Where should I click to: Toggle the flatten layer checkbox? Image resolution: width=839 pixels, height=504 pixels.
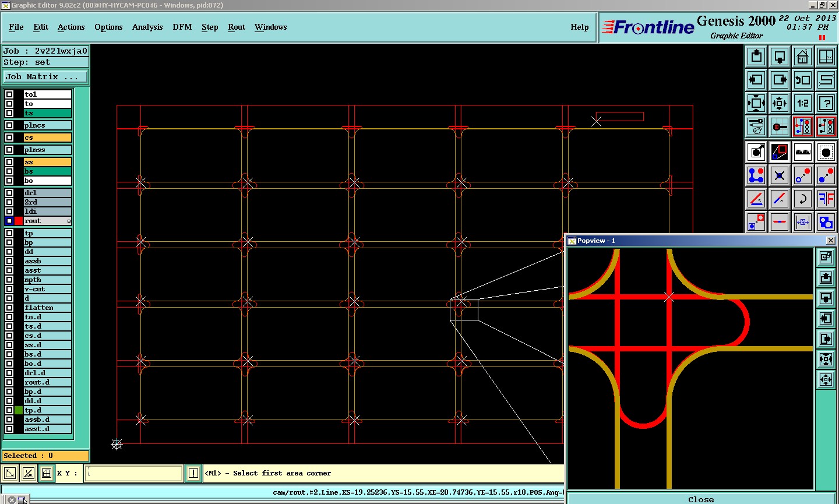click(9, 308)
